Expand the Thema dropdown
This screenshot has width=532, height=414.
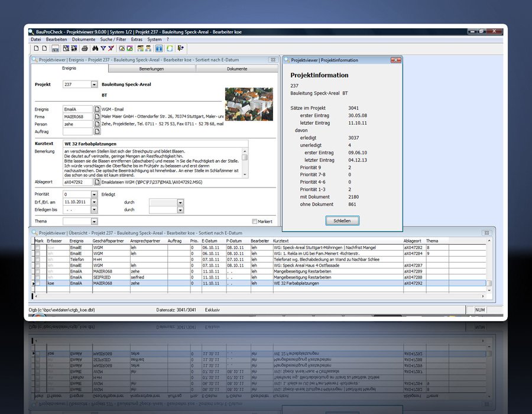click(94, 221)
